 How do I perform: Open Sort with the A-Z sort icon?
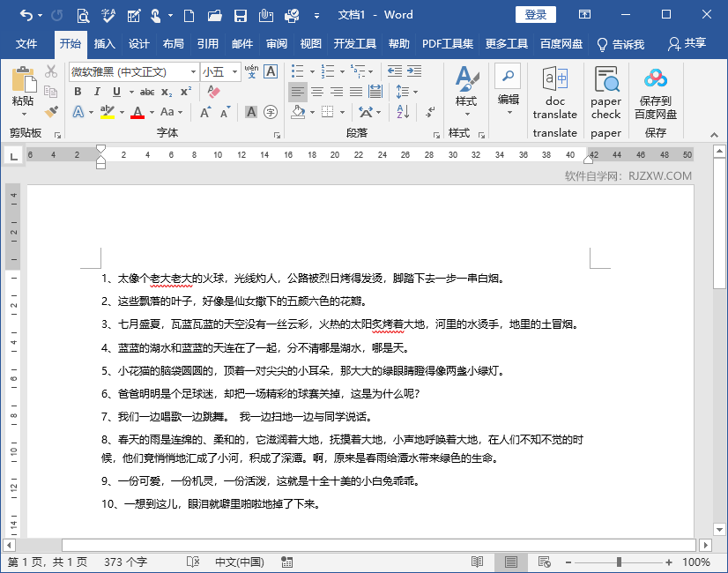pos(402,111)
